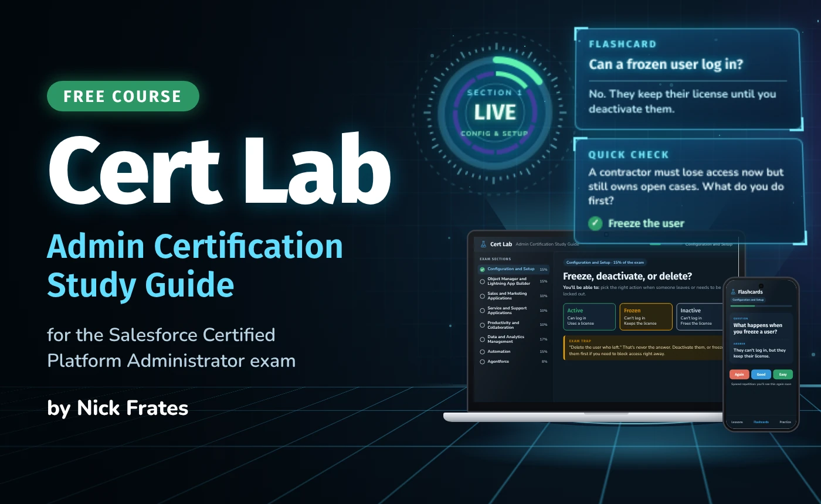Click the phone's Configuration and Setup chip
Viewport: 821px width, 504px height.
(748, 299)
